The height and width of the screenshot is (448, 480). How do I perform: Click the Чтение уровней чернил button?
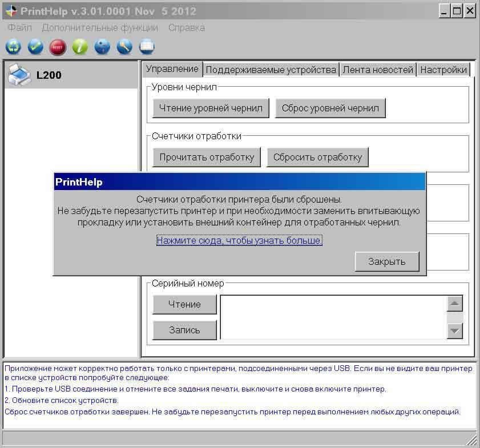[211, 108]
